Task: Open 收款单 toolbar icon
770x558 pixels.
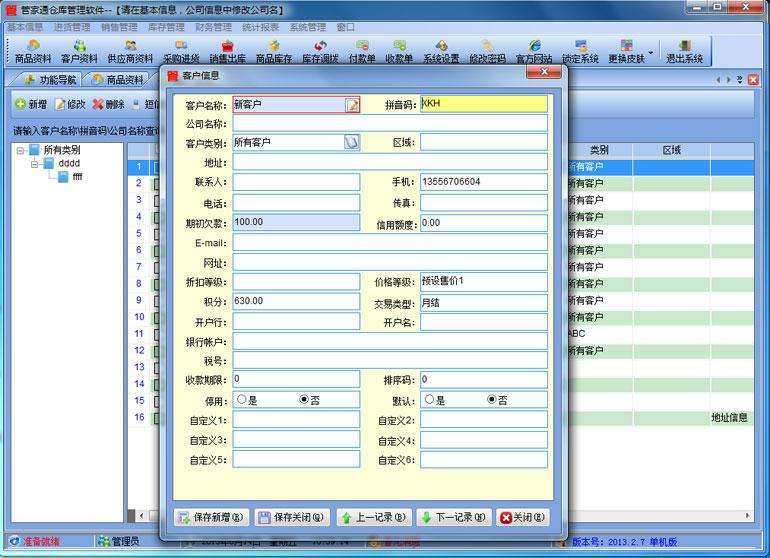Action: point(399,52)
